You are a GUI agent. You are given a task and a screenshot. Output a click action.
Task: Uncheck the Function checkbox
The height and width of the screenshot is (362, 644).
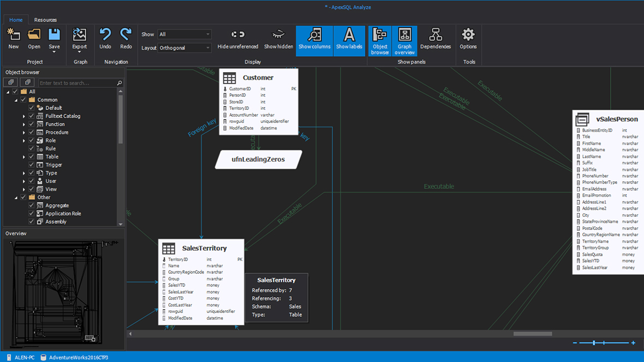point(31,124)
